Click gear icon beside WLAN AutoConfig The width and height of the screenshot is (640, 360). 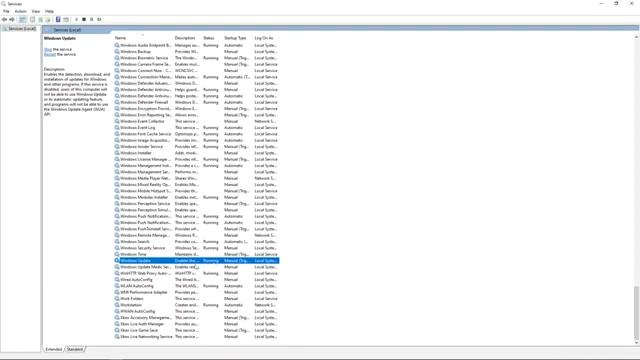117,286
